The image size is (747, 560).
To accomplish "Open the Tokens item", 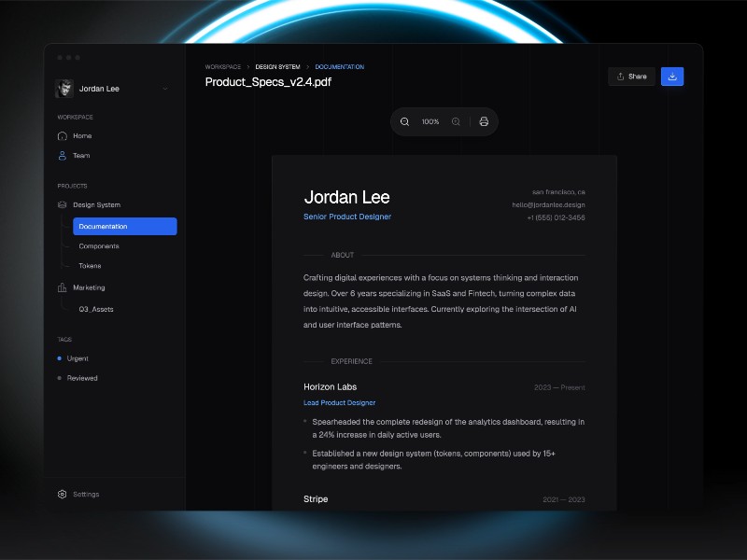I will click(90, 266).
